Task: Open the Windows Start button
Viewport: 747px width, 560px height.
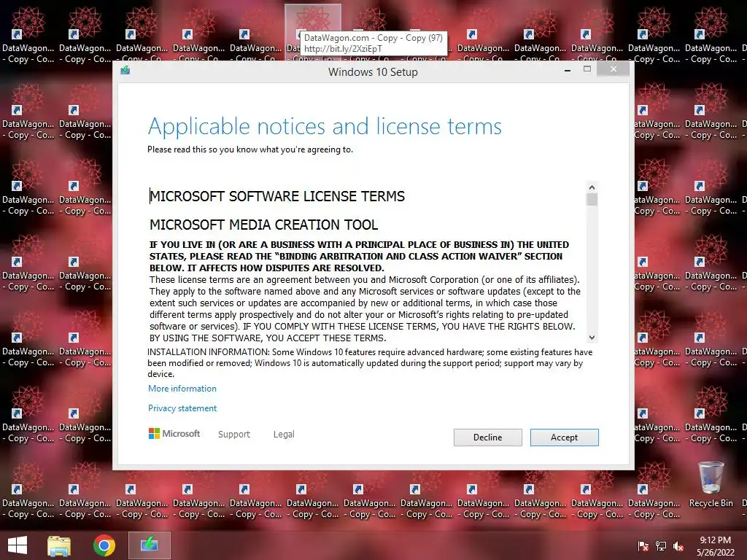Action: pos(18,545)
